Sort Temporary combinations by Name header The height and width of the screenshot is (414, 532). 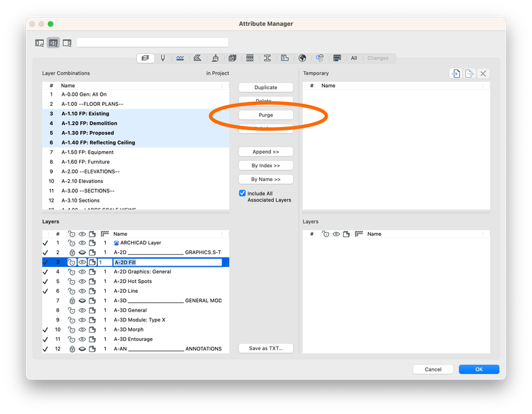coord(328,85)
